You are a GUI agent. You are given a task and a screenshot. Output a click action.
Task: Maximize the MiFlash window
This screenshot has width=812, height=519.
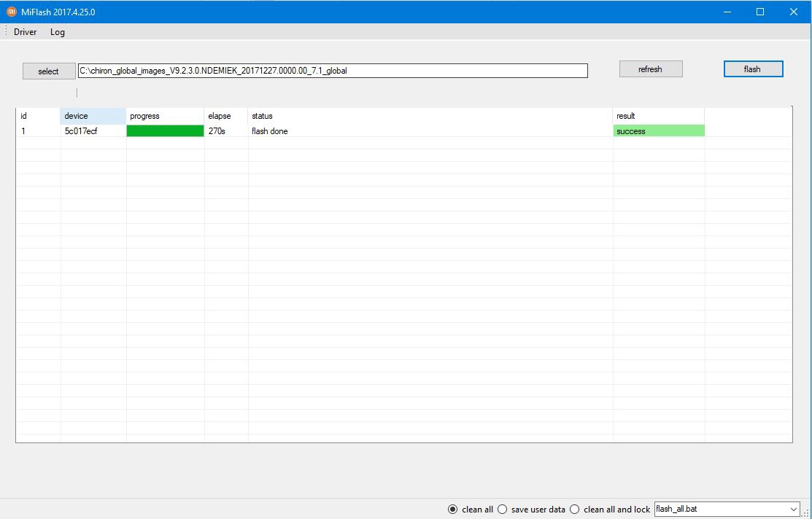pyautogui.click(x=760, y=12)
